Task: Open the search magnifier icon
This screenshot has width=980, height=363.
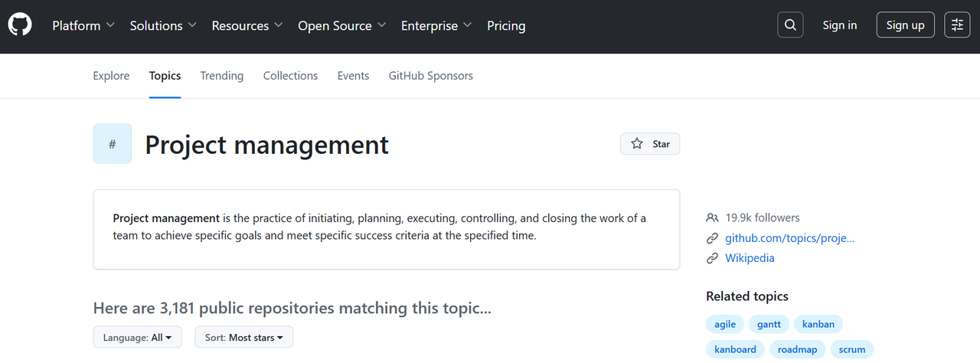Action: pyautogui.click(x=791, y=25)
